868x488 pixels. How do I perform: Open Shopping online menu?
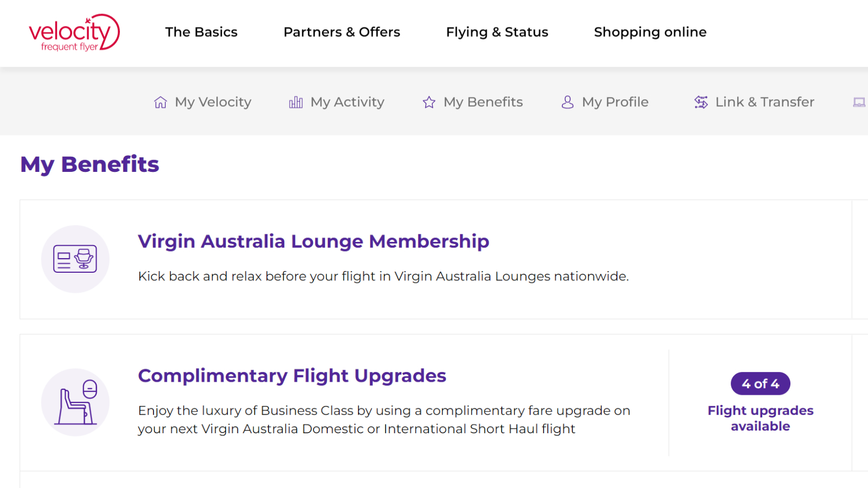pos(650,33)
